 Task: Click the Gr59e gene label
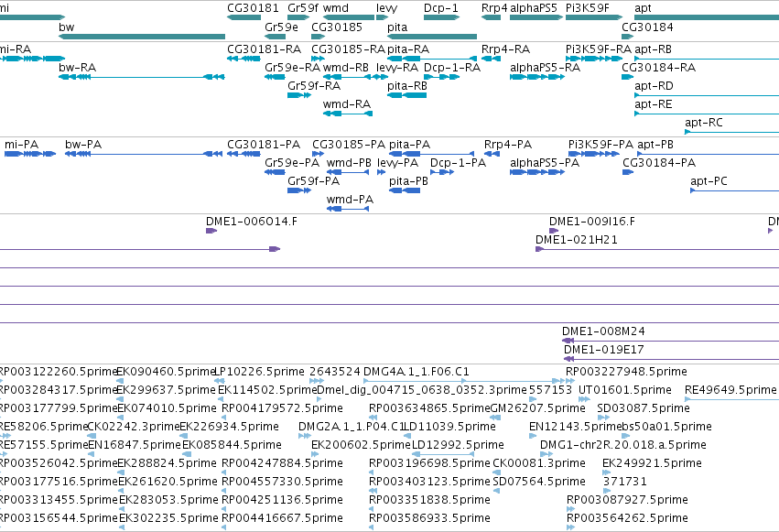[281, 27]
